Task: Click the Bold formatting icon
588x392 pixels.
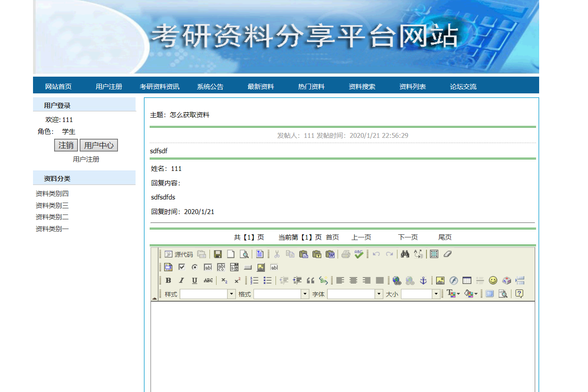Action: coord(168,281)
